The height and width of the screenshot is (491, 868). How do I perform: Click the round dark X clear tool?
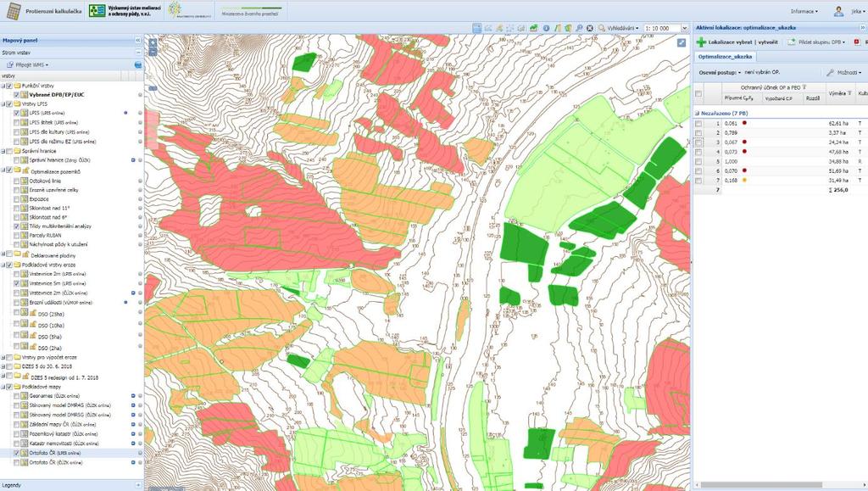coord(590,28)
